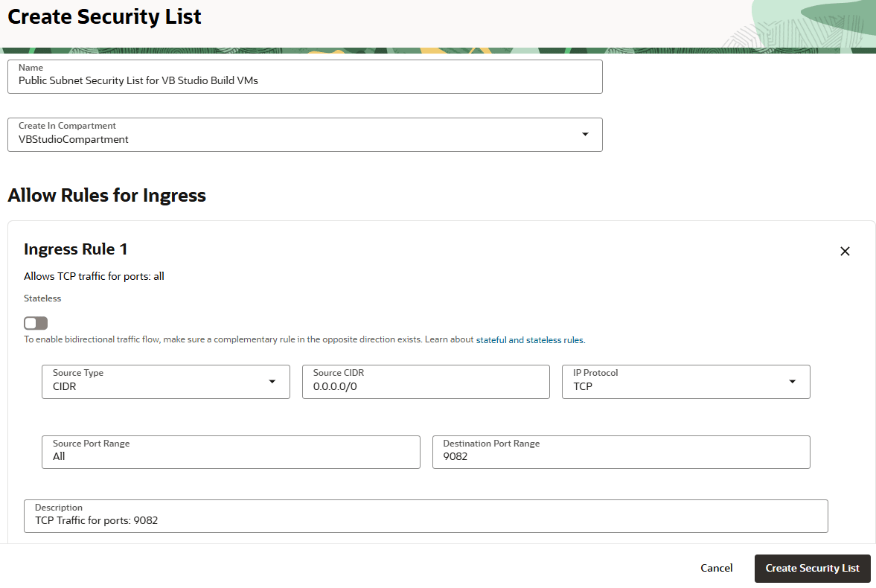Click the Allow Rules for Ingress heading
This screenshot has width=876, height=588.
106,195
